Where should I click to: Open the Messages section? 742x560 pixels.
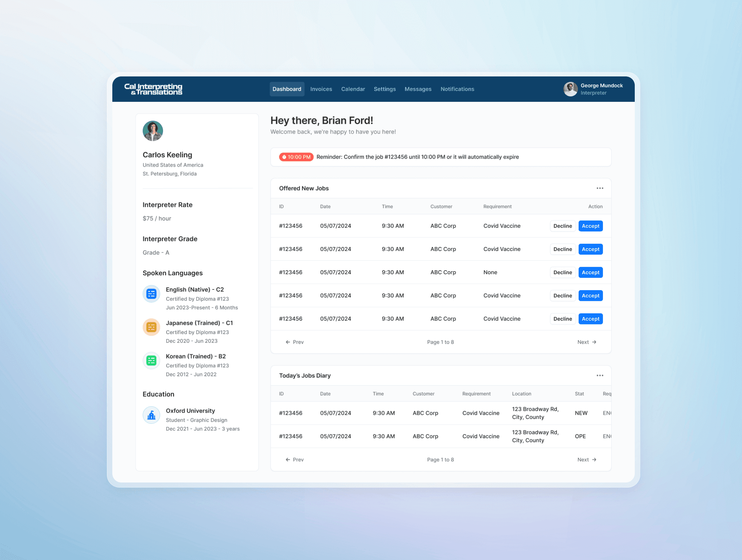418,89
